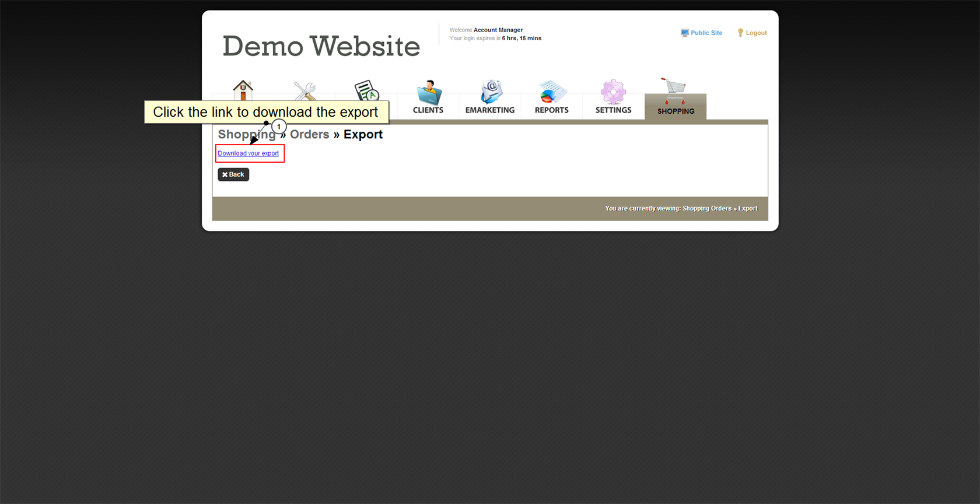Click the Shopping cart icon
Viewport: 980px width, 504px height.
(674, 91)
